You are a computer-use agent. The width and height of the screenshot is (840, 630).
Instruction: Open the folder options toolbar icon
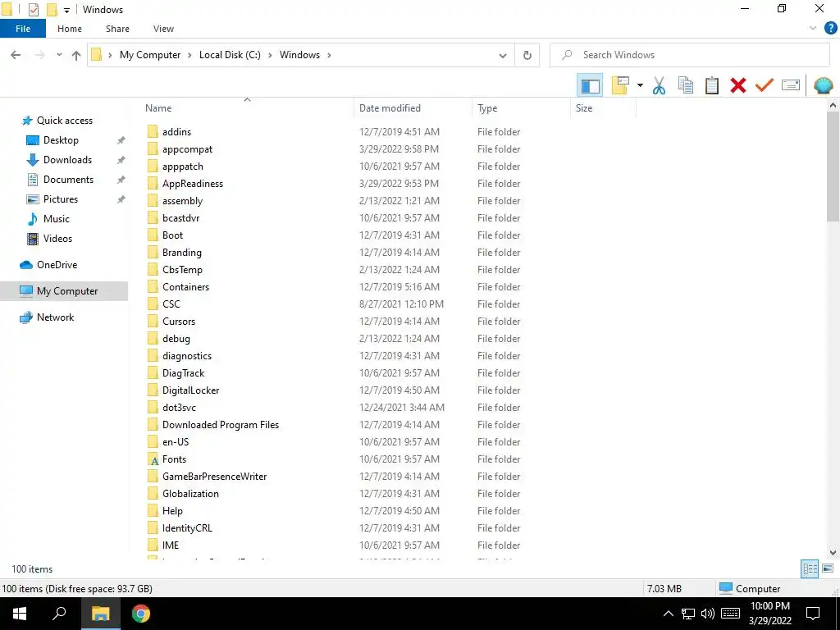[x=620, y=85]
